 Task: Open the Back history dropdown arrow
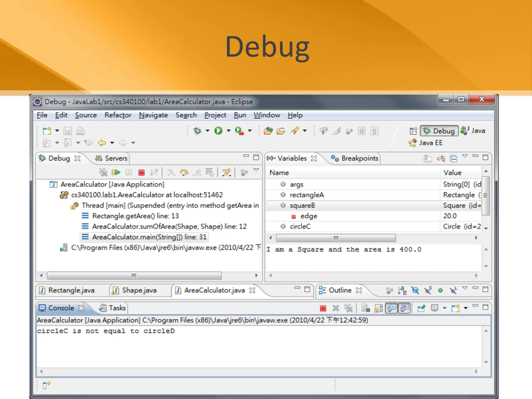click(x=112, y=143)
